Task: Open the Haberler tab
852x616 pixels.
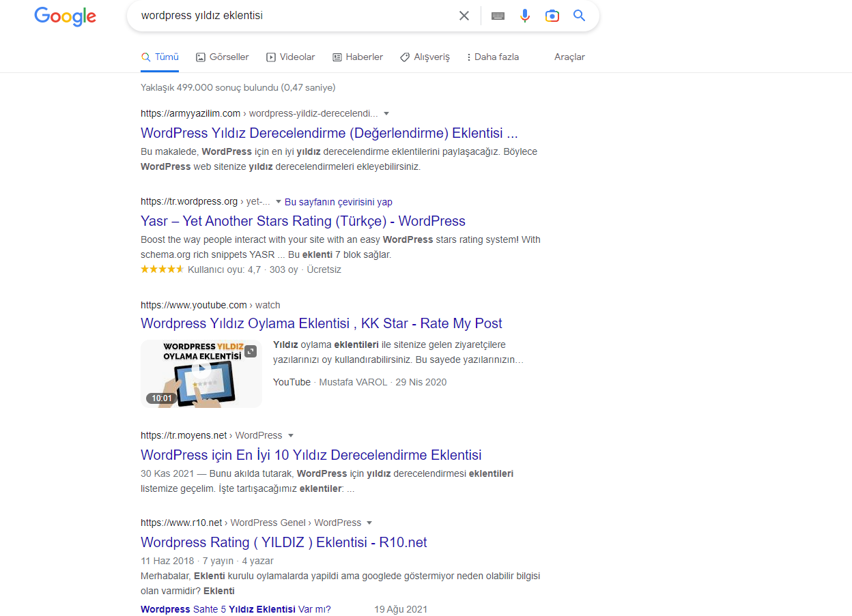Action: point(358,57)
